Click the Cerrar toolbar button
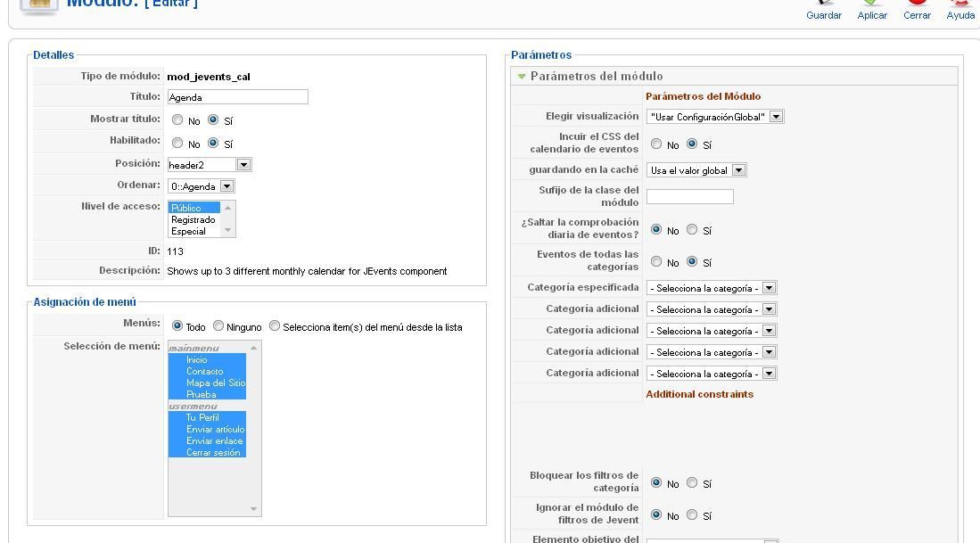The width and height of the screenshot is (980, 543). [917, 12]
